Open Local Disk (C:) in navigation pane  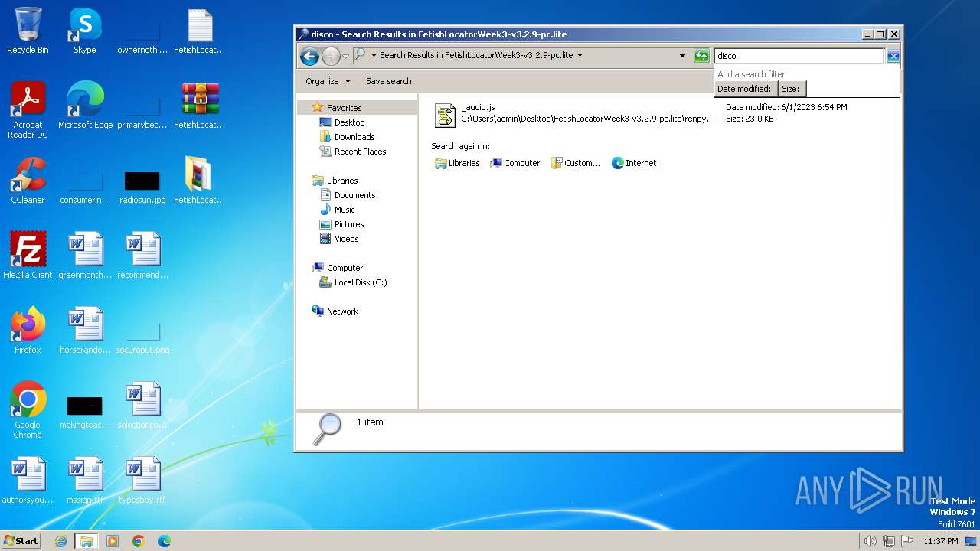(361, 282)
